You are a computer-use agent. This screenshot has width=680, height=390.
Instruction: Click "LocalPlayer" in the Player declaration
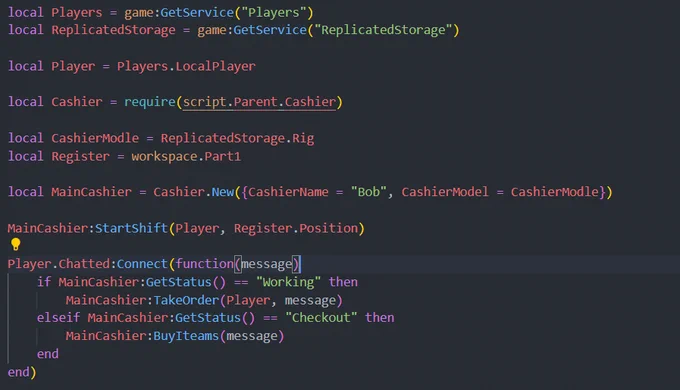pyautogui.click(x=215, y=66)
